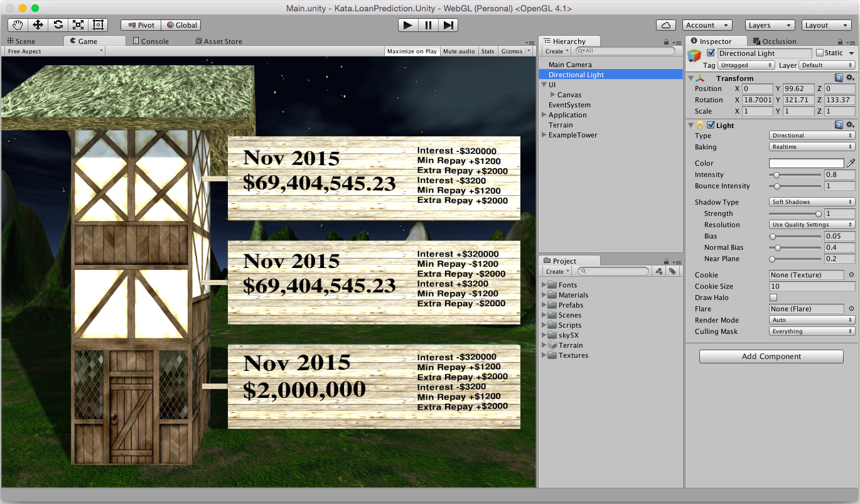The image size is (860, 504).
Task: Select the Hand tool in toolbar
Action: [x=18, y=25]
